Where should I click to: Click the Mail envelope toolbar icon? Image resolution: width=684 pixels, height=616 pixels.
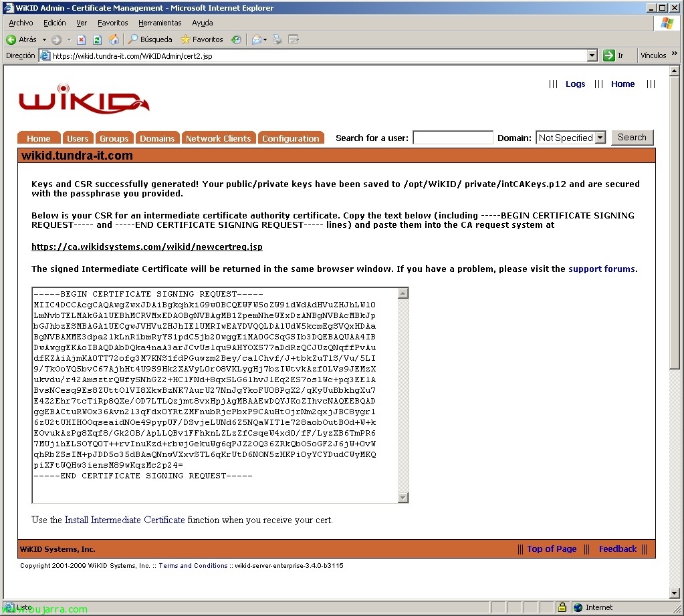point(257,39)
